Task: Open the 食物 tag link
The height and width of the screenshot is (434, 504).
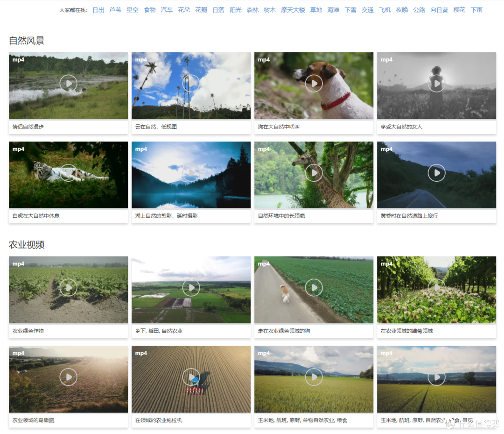Action: point(150,10)
